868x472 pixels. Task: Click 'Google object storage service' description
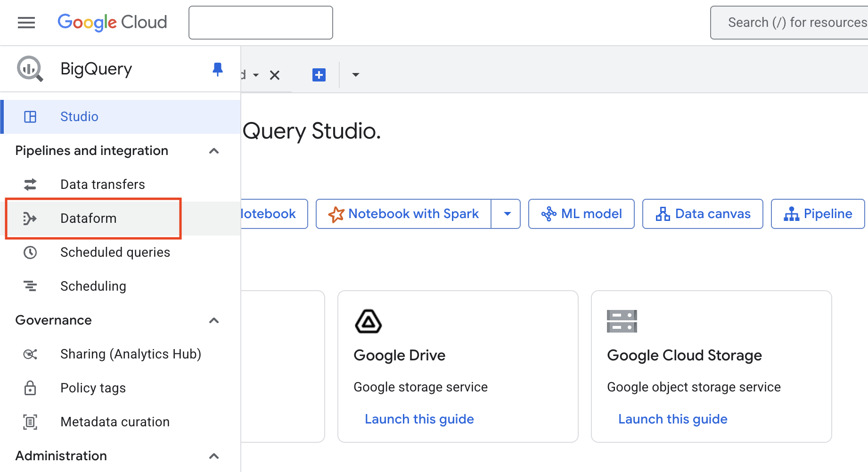click(694, 387)
